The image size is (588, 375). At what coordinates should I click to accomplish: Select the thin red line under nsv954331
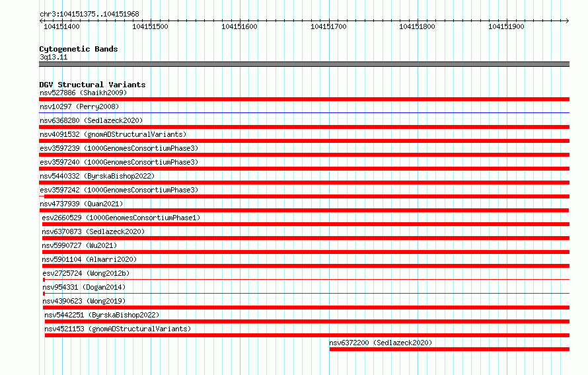coord(306,294)
